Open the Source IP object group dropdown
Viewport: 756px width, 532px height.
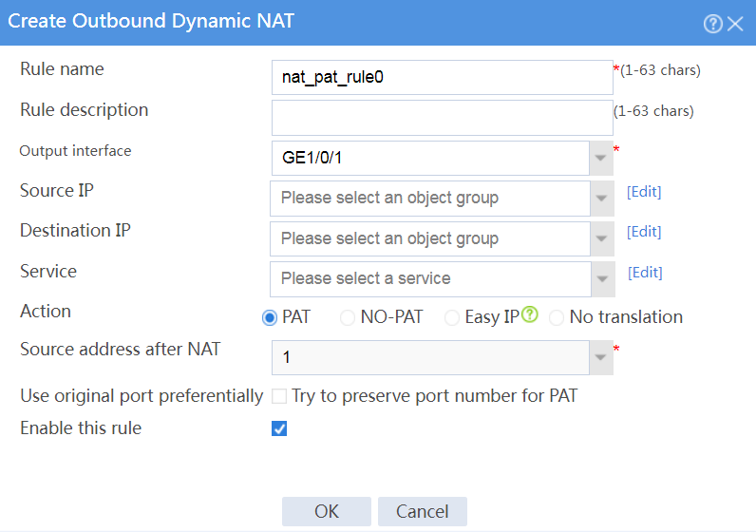602,199
